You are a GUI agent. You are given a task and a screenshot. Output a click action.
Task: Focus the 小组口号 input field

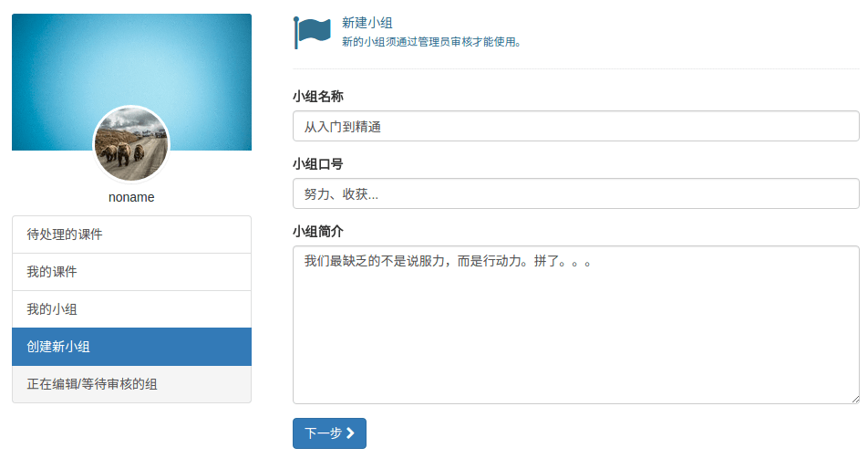coord(575,193)
